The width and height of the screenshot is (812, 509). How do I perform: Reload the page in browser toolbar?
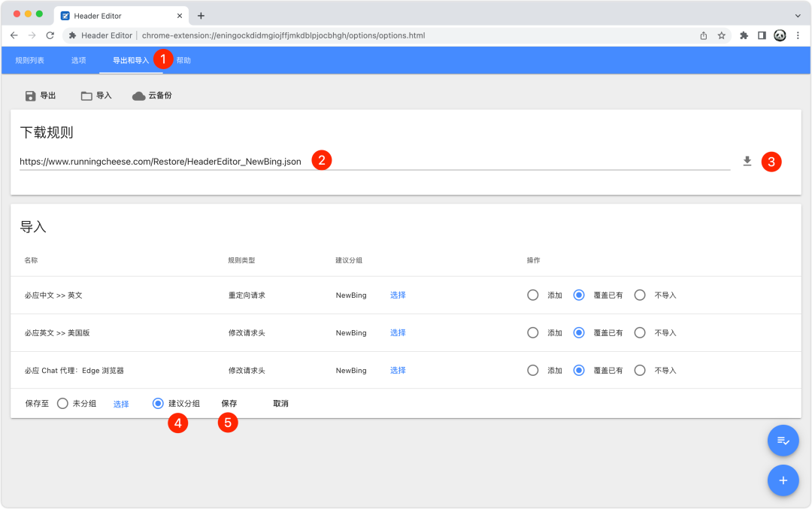[x=50, y=35]
